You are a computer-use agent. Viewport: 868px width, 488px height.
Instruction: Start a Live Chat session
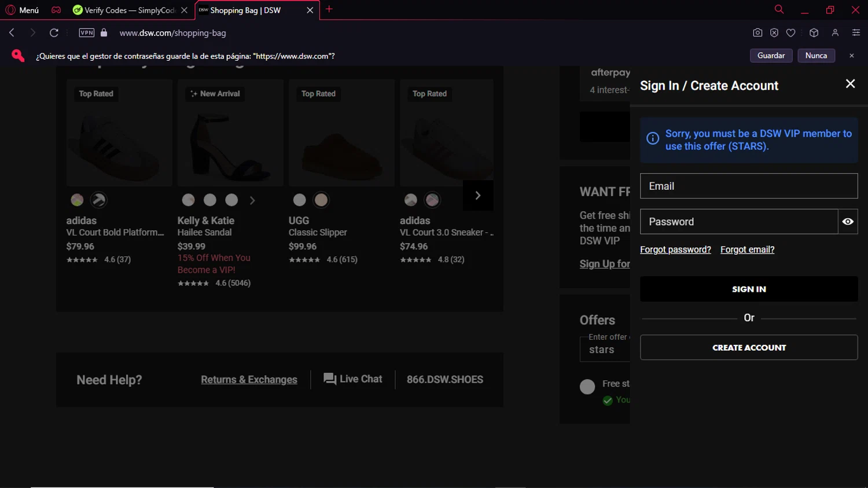[x=353, y=379]
